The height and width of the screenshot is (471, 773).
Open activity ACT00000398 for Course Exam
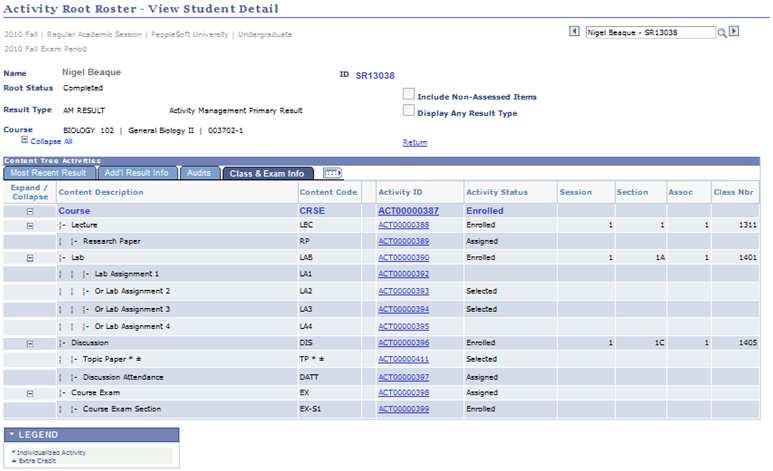(x=403, y=393)
